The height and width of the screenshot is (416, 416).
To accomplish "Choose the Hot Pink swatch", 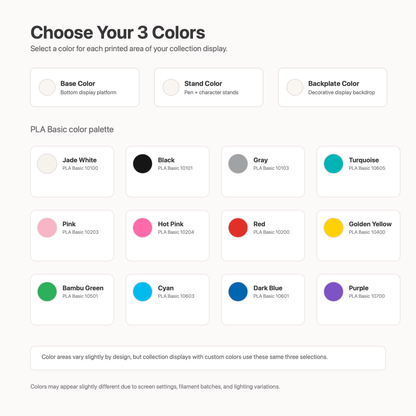I will tap(142, 228).
